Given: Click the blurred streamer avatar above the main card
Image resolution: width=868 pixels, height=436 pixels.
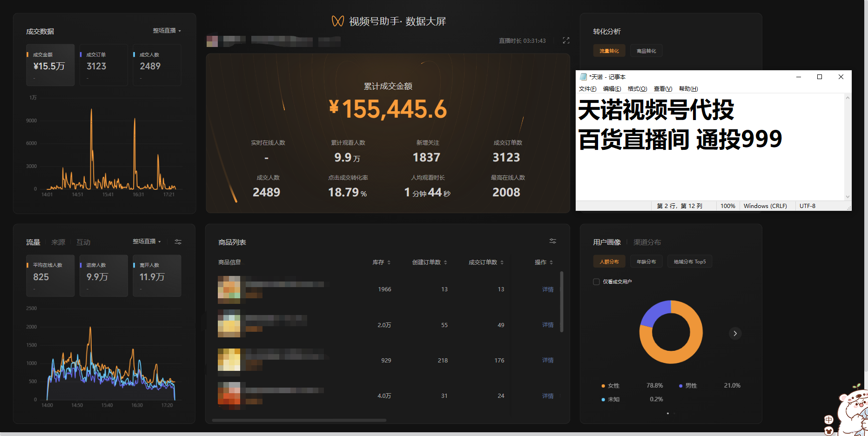Looking at the screenshot, I should pyautogui.click(x=212, y=41).
